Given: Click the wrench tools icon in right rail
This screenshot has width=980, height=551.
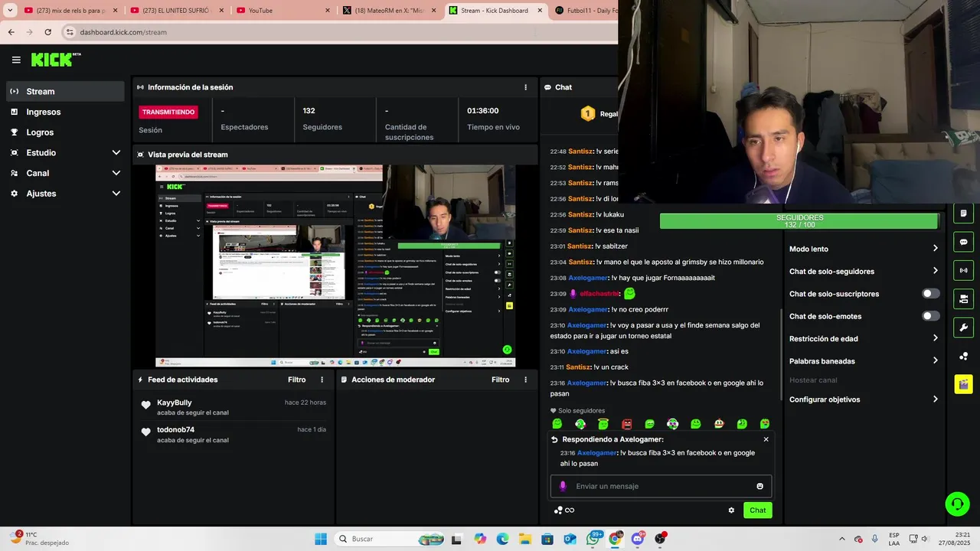Looking at the screenshot, I should point(963,328).
